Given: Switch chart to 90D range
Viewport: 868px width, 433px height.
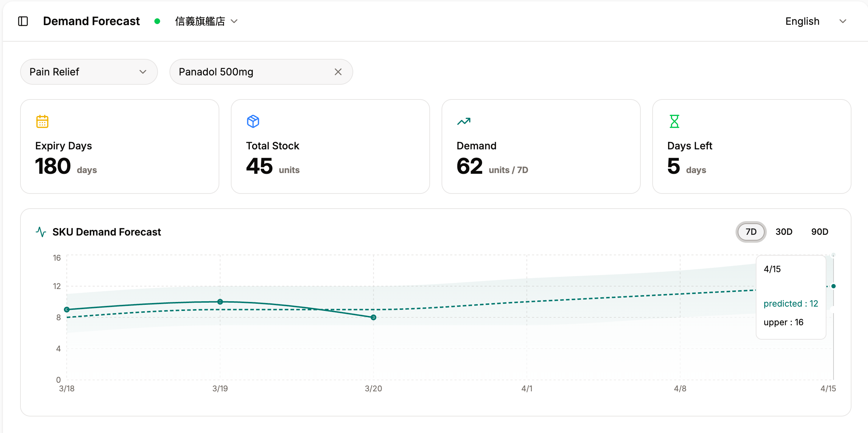Looking at the screenshot, I should 820,232.
